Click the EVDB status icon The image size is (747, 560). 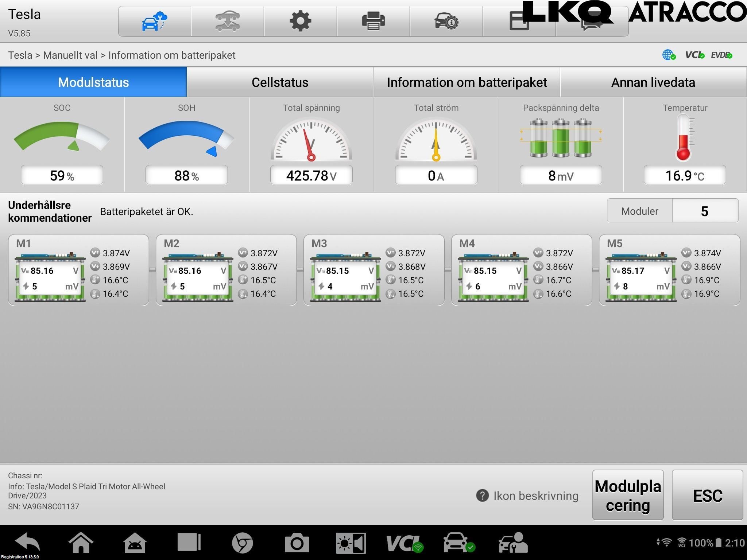point(721,55)
